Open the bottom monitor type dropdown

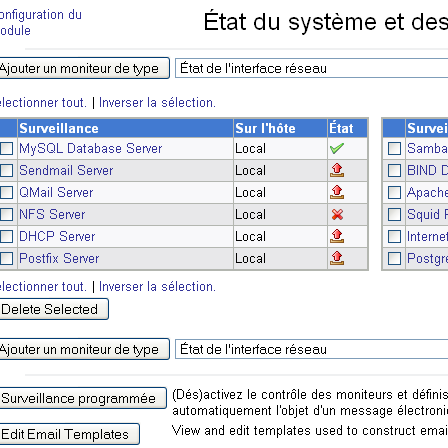[x=312, y=349]
